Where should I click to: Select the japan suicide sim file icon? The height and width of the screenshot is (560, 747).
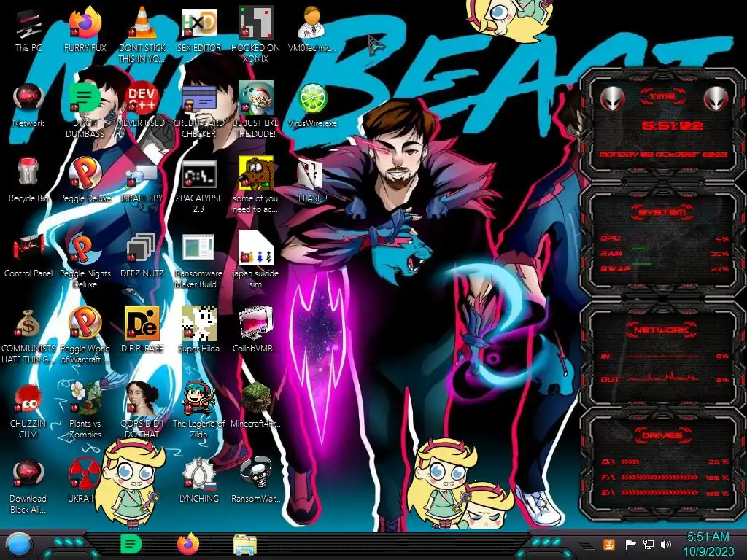[x=256, y=249]
